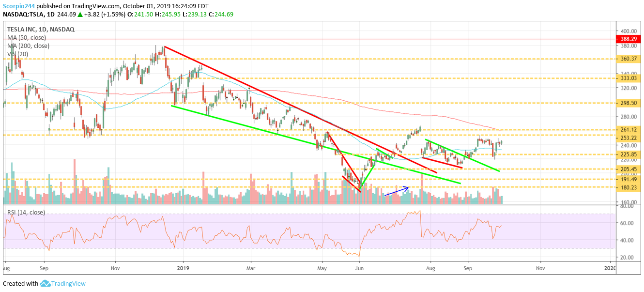Screen dimensions: 644x292
Task: Click the 400.00 price axis value
Action: coord(629,31)
